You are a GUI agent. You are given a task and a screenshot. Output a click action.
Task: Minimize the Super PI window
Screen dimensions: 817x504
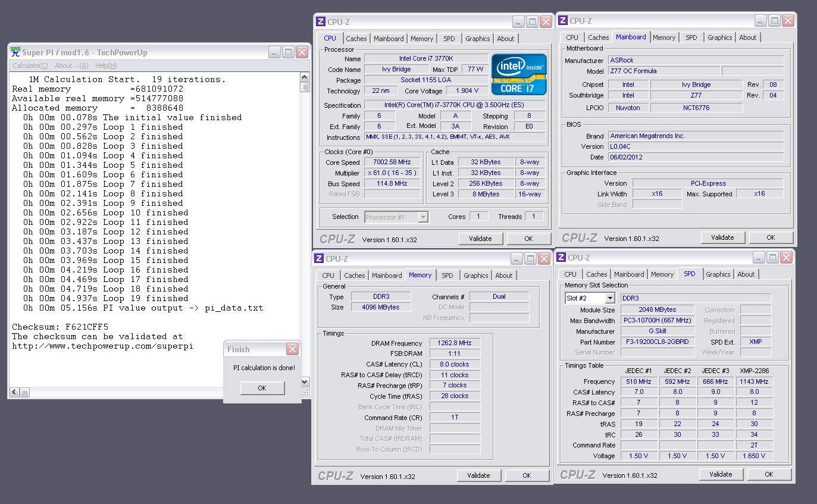click(274, 52)
